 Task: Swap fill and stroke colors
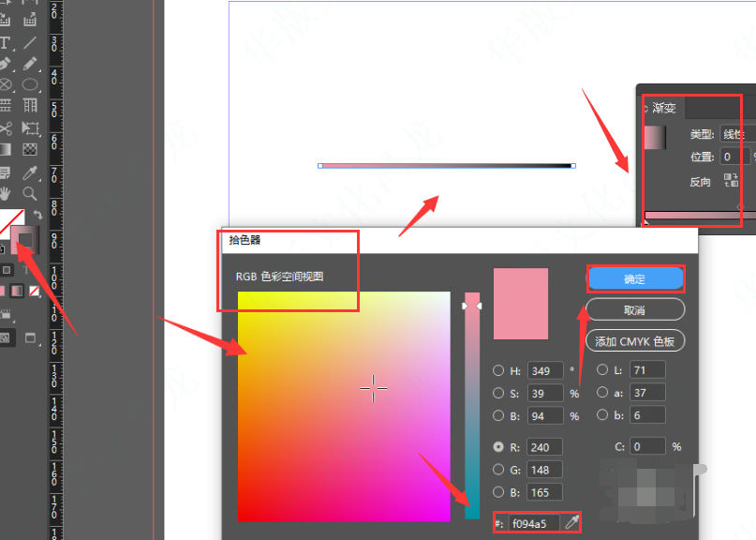coord(37,215)
